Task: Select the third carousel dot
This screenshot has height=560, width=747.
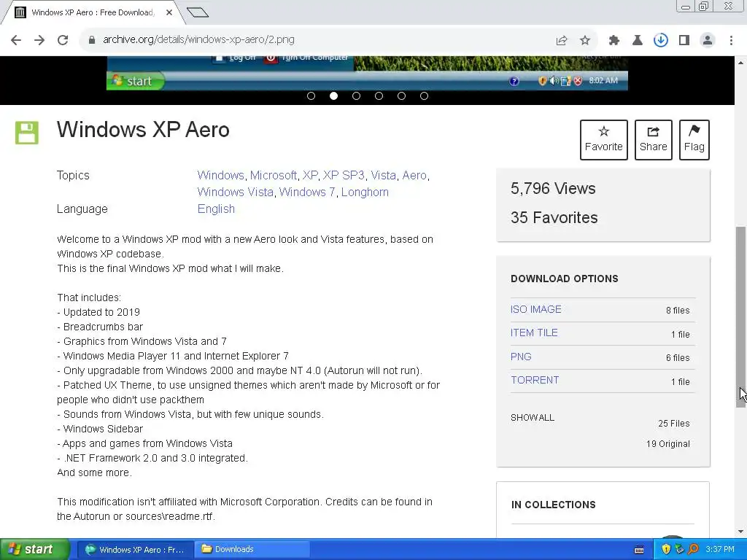Action: (356, 96)
